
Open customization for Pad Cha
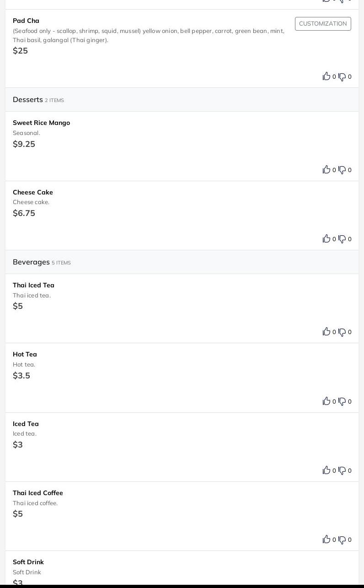pos(323,24)
